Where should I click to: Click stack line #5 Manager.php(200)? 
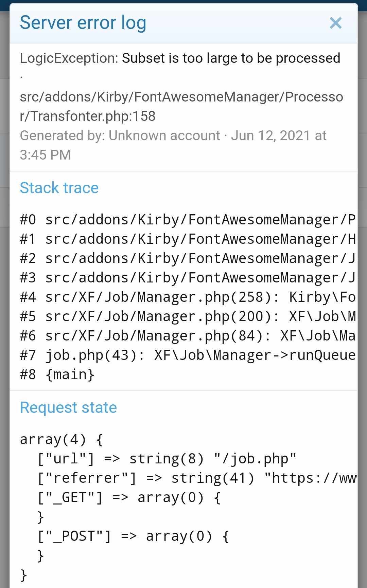coord(187,316)
